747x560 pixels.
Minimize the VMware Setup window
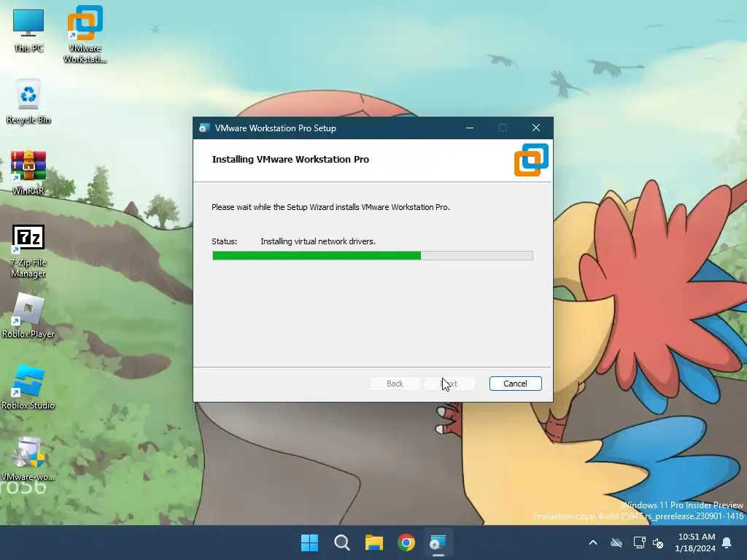[470, 128]
